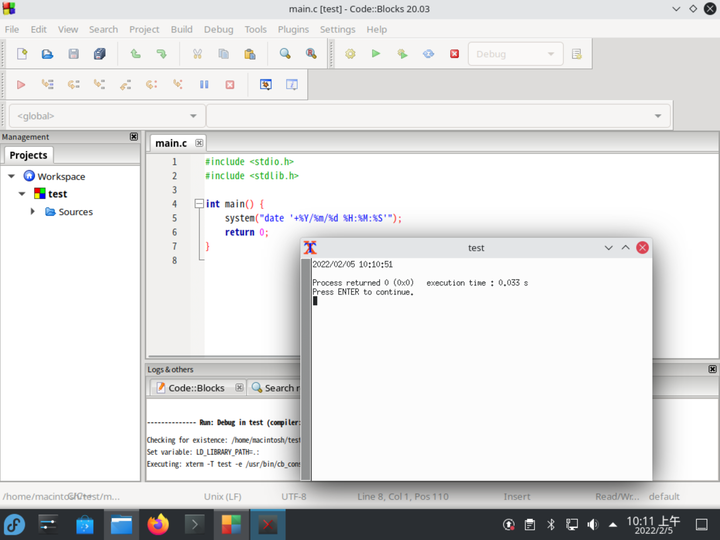Image resolution: width=720 pixels, height=540 pixels.
Task: Open the Project menu
Action: tap(144, 29)
